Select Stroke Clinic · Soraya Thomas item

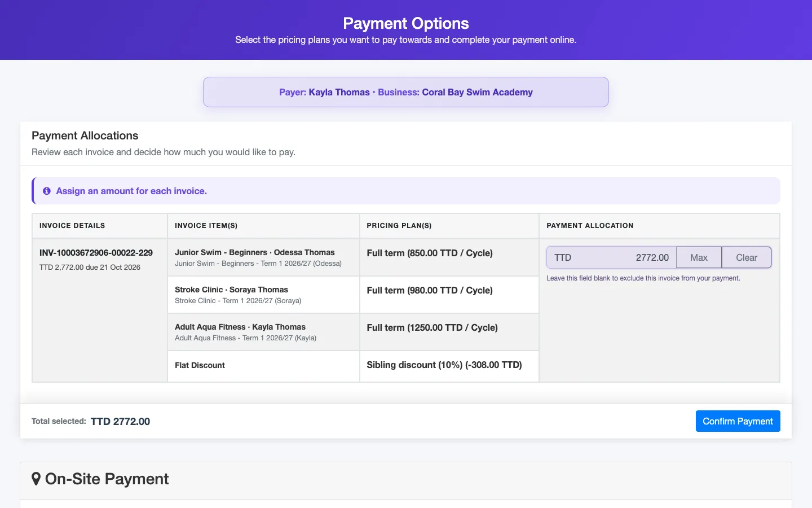coord(231,290)
